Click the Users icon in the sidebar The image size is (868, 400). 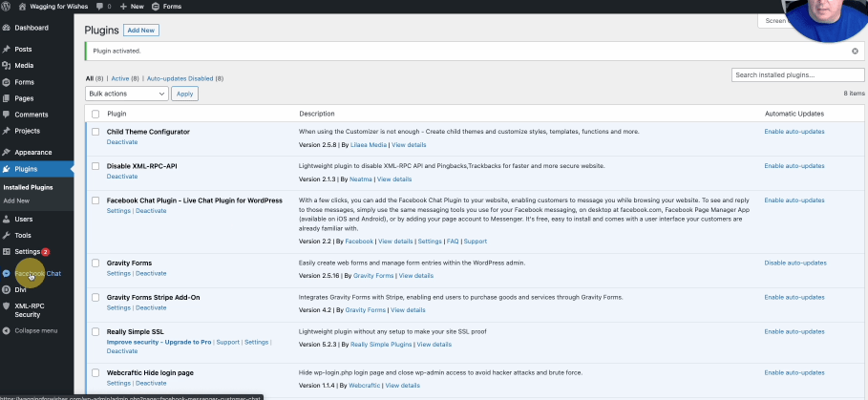pyautogui.click(x=7, y=219)
